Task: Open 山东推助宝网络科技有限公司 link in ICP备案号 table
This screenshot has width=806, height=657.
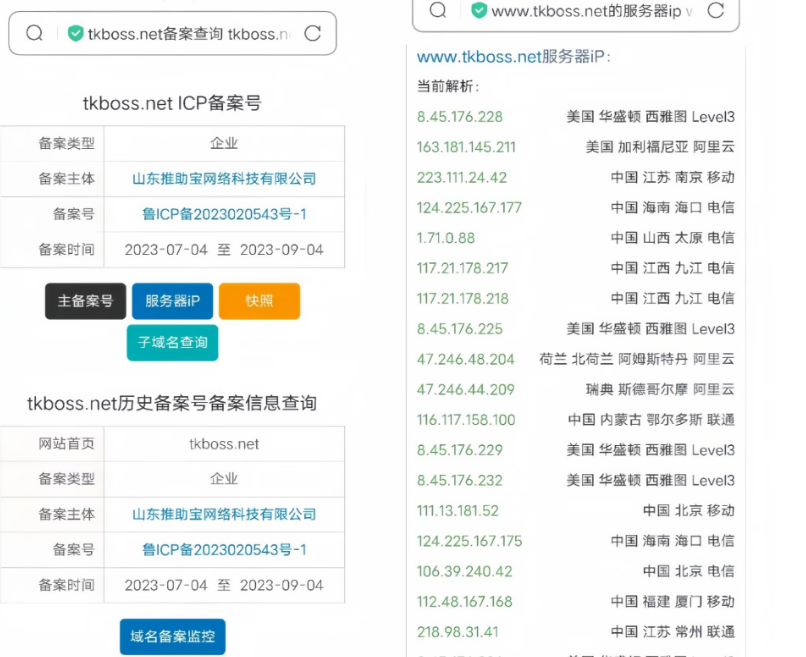Action: coord(224,179)
